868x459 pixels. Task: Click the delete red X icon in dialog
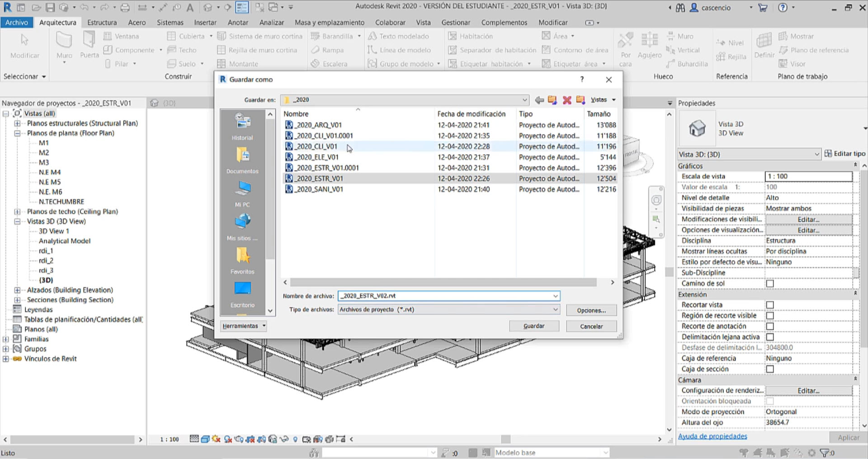pos(566,99)
